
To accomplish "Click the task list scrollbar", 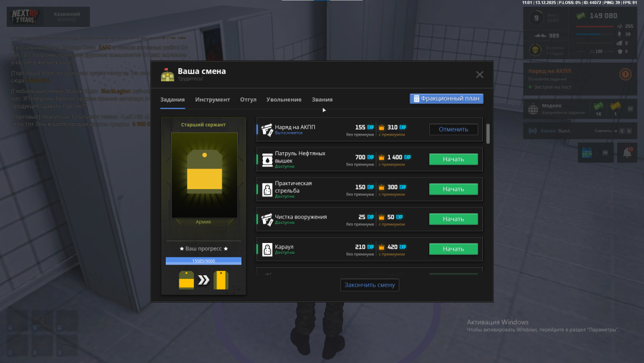I will click(488, 134).
